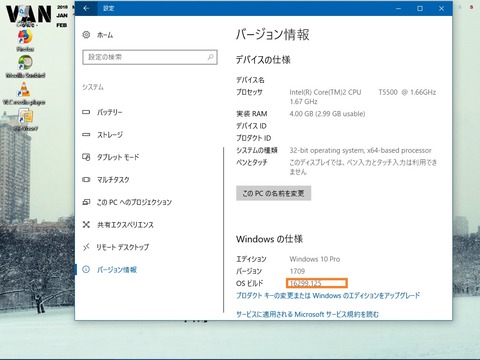Select バージョン情報 in the sidebar

[117, 269]
